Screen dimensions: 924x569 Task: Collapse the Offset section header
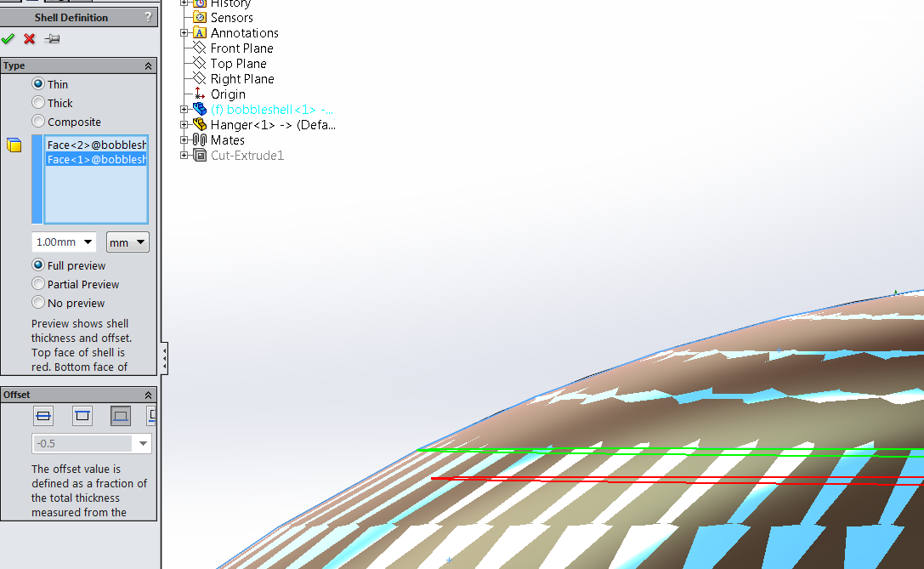pos(149,394)
